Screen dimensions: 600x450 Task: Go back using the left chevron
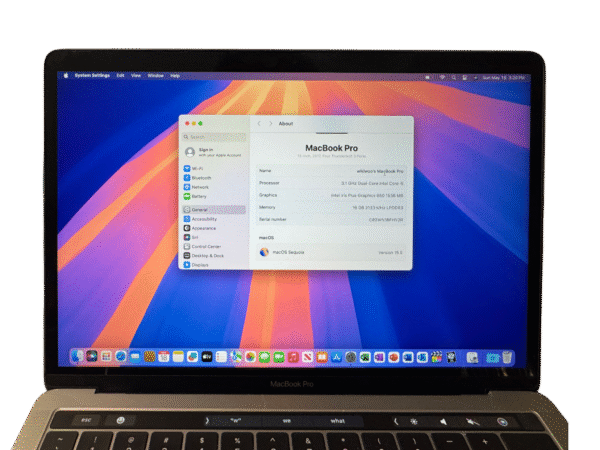(259, 124)
